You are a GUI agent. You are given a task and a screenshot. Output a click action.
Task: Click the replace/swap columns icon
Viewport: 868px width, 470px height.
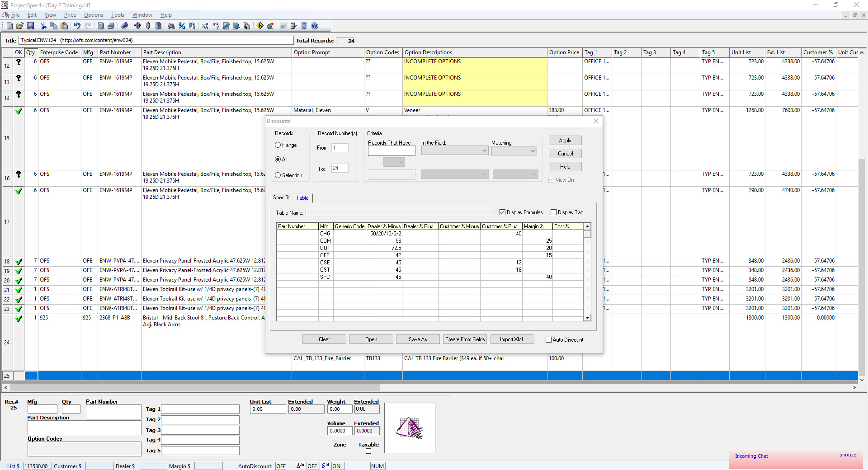(x=192, y=26)
